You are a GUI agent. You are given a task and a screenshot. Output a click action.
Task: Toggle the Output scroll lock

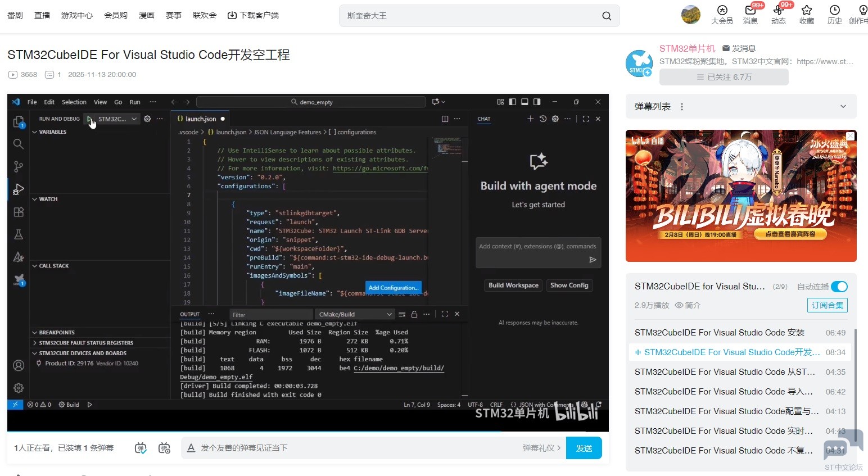(x=414, y=314)
